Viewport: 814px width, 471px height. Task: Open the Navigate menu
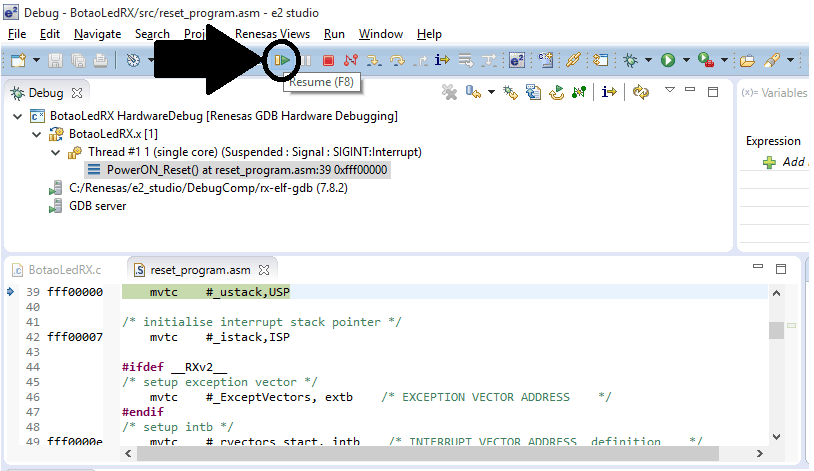(x=98, y=34)
